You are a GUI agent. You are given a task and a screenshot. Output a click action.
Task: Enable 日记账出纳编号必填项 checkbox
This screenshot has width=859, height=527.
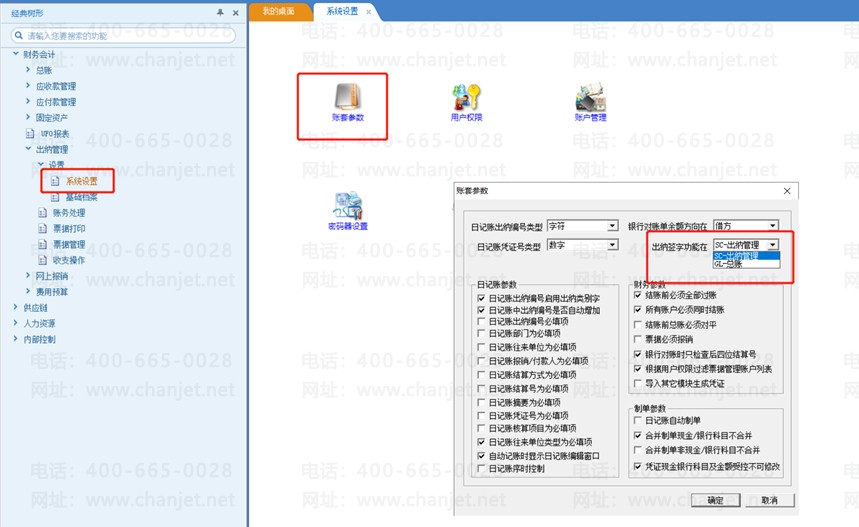click(x=481, y=322)
